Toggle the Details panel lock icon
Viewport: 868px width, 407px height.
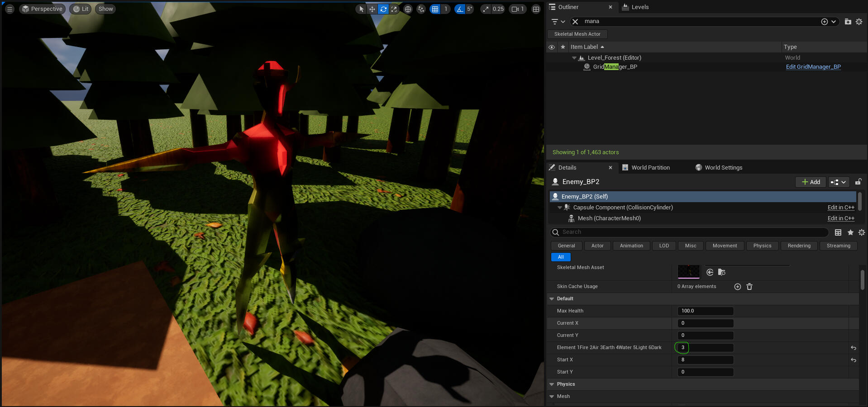click(858, 182)
